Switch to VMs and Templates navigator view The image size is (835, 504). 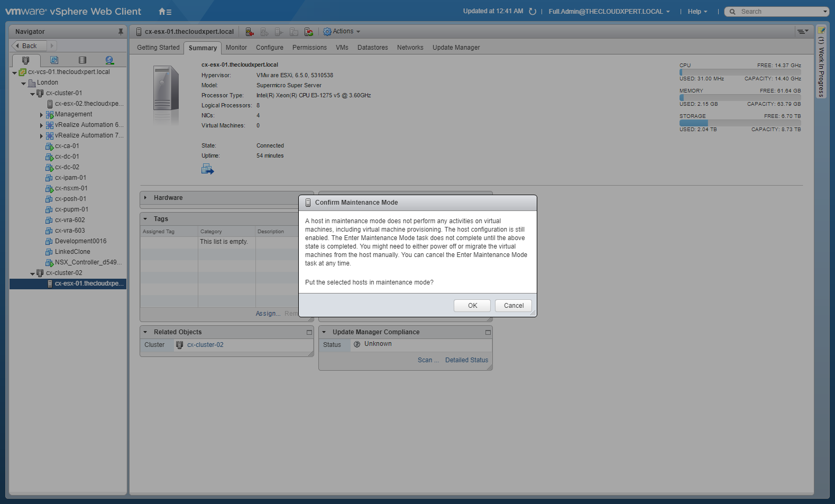[54, 60]
